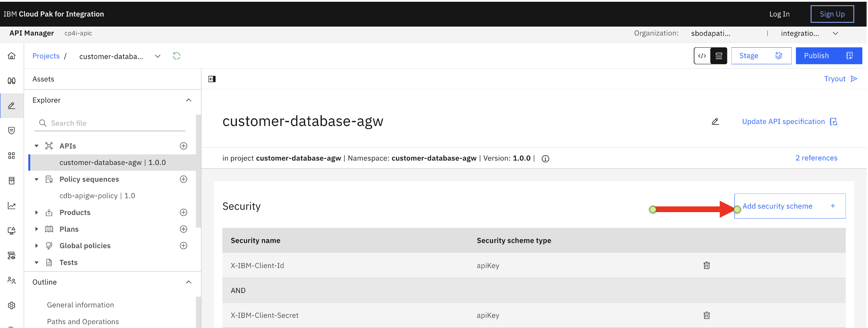
Task: Switch to source code view
Action: coord(702,56)
